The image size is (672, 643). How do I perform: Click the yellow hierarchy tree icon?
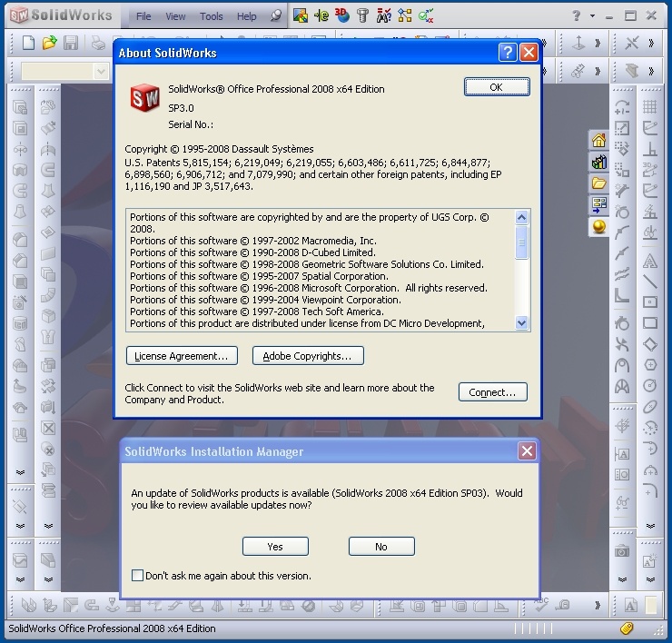click(x=405, y=15)
